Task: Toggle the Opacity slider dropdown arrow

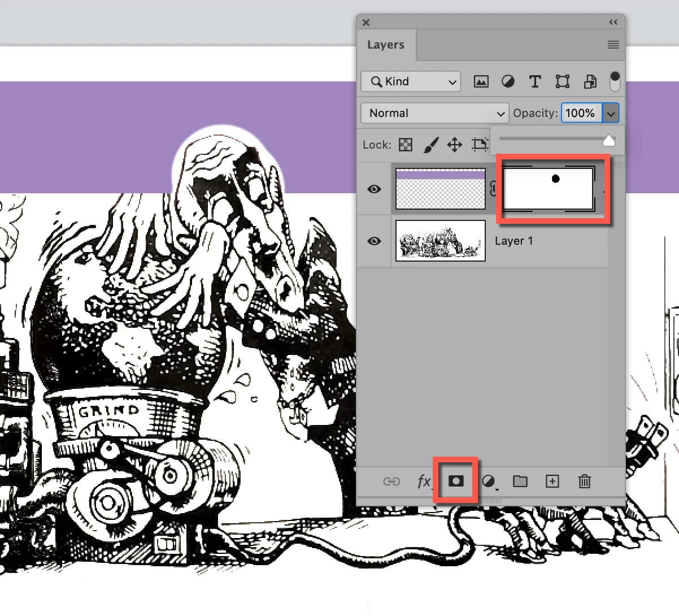Action: coord(611,113)
